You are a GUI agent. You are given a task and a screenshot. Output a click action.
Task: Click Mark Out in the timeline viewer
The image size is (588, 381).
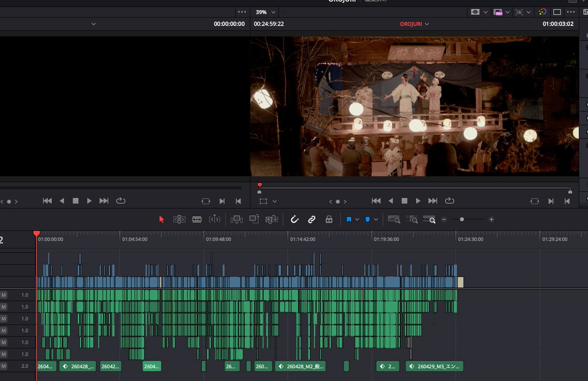[x=567, y=201]
